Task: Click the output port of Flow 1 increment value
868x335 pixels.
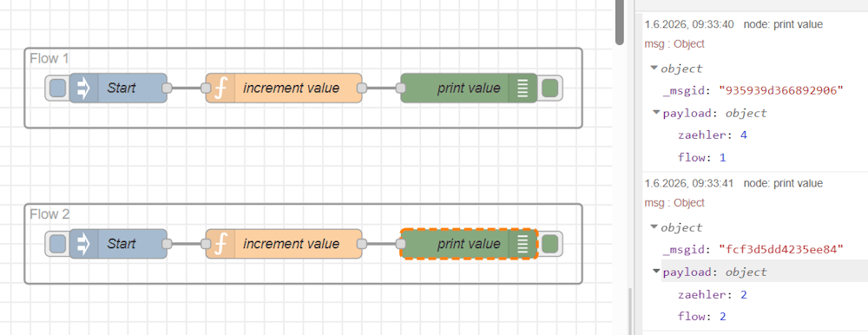Action: [362, 88]
